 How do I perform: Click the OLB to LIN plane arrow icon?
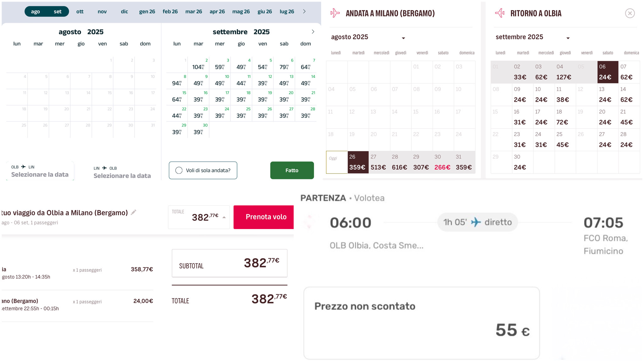(23, 167)
